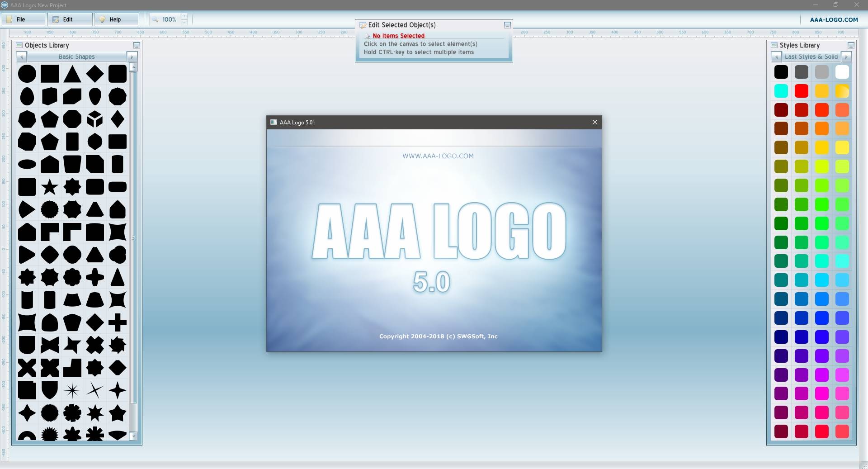Select the scalloped gear circle shape

(50, 209)
